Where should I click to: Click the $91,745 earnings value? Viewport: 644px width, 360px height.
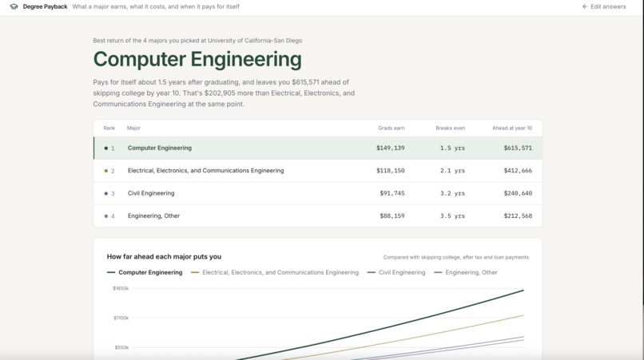click(x=392, y=193)
